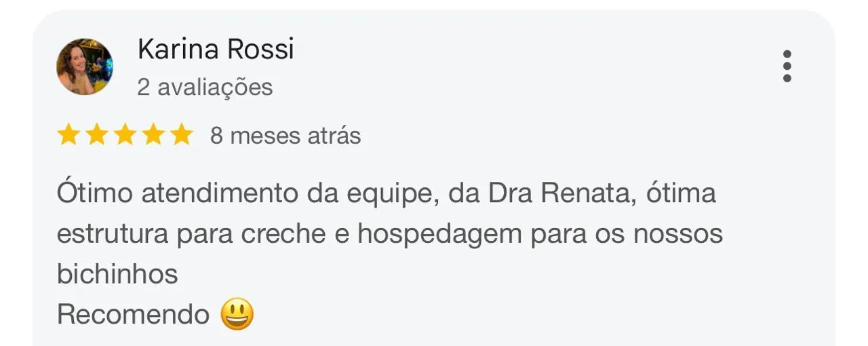Click the "8 meses atrás" timestamp
Viewport: 868px width, 346px height.
click(x=285, y=136)
